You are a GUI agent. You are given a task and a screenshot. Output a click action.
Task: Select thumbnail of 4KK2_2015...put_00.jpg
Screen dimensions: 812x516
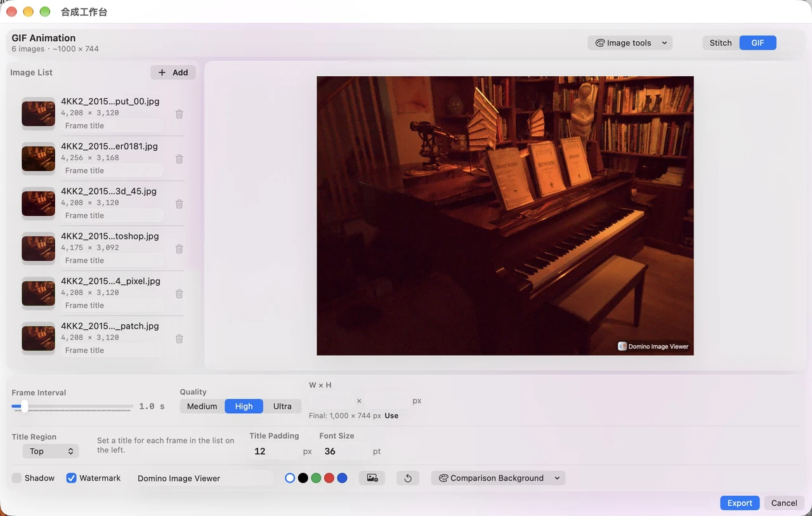(38, 113)
